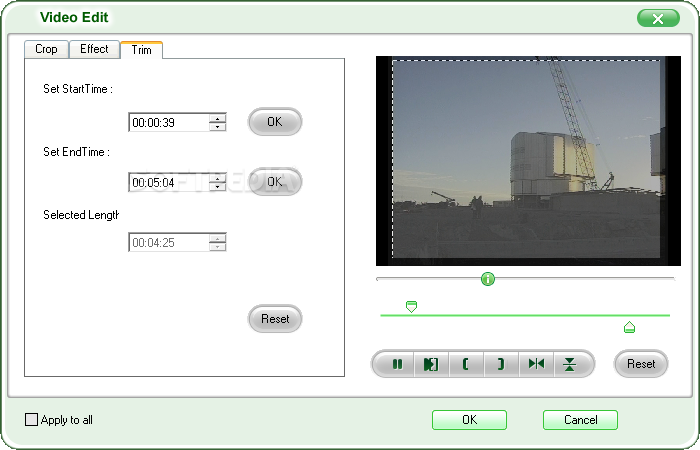Pause the video preview playback
The image size is (700, 450).
tap(397, 364)
